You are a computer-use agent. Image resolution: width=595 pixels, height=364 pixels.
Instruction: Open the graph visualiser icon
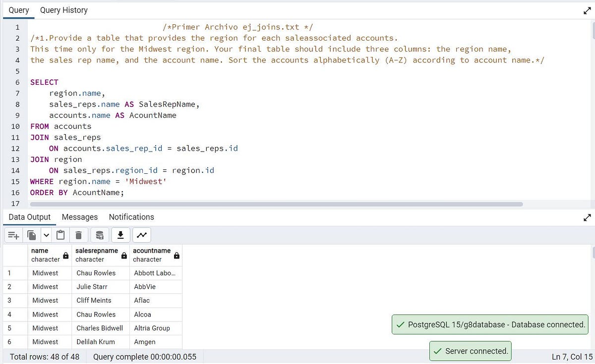point(142,235)
